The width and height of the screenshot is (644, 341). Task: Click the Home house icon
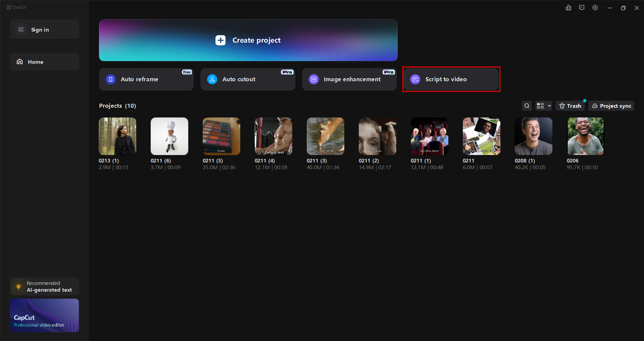point(20,62)
